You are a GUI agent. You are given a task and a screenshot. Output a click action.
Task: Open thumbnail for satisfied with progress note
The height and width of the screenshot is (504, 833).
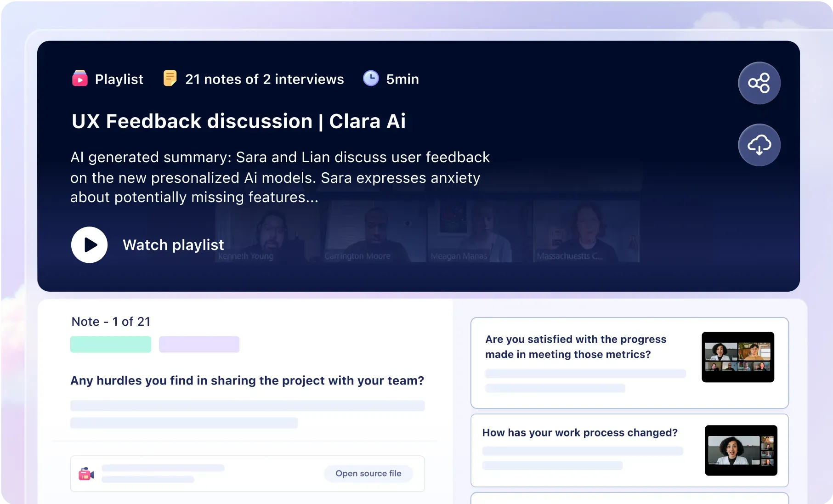(x=738, y=357)
